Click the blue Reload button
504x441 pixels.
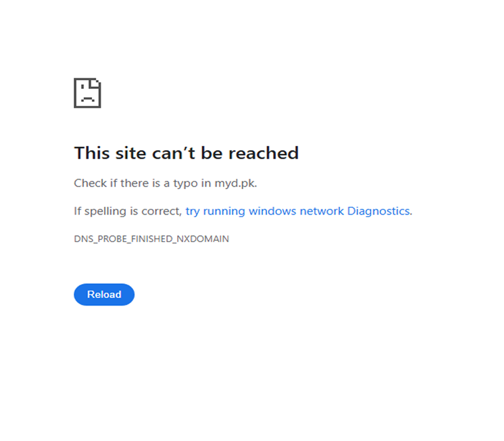(x=104, y=294)
